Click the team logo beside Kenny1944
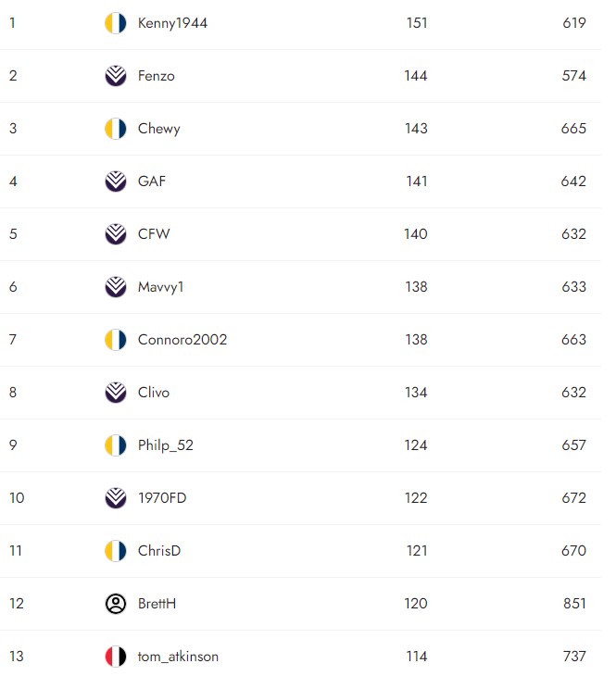This screenshot has height=676, width=616. click(x=116, y=23)
